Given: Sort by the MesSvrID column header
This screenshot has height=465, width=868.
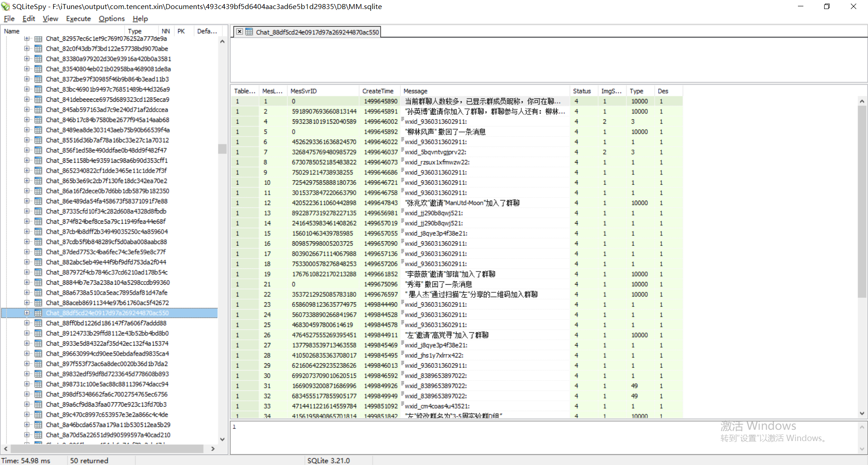Looking at the screenshot, I should (x=323, y=91).
